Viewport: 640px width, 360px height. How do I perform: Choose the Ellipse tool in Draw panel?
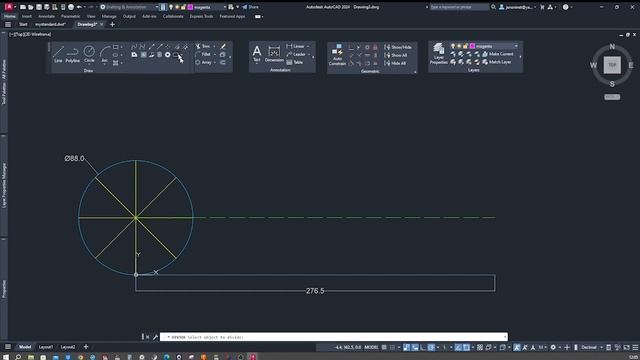point(116,55)
